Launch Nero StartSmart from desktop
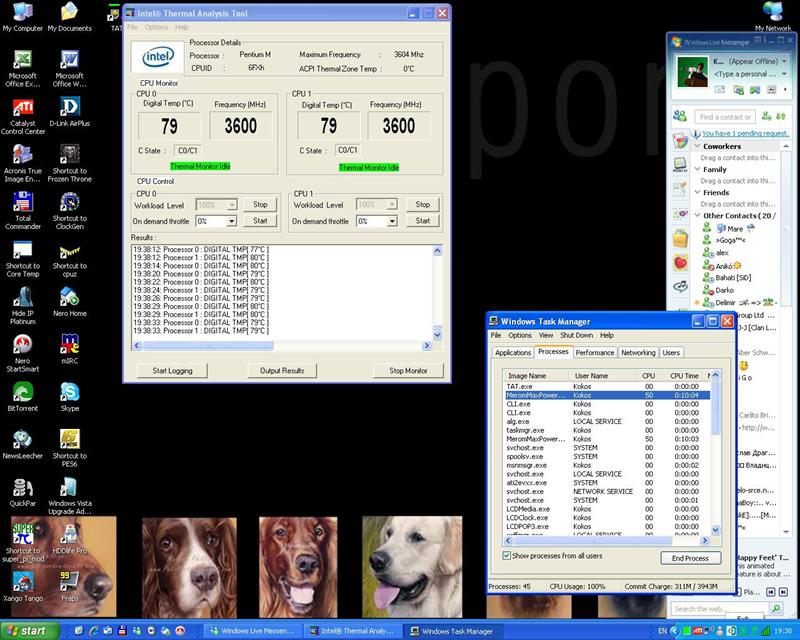 (x=22, y=344)
